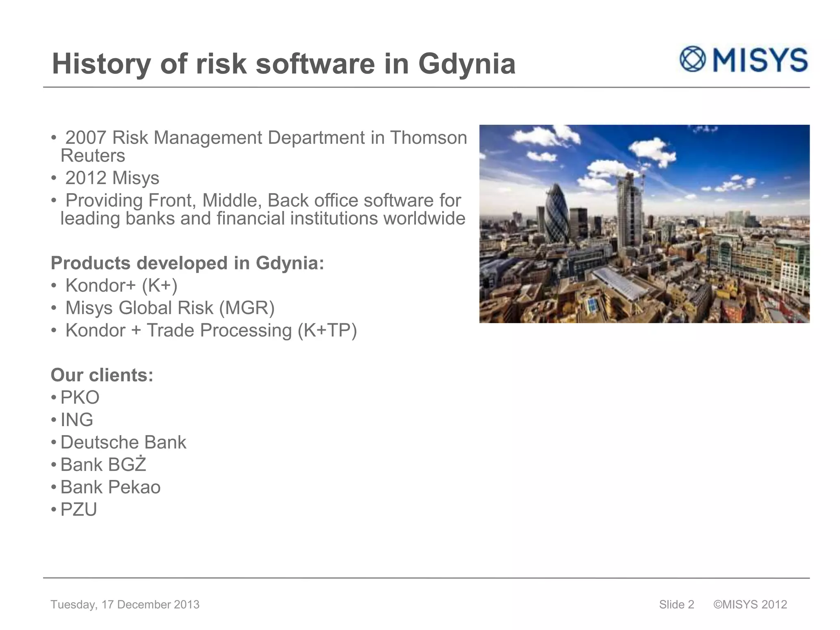
Task: Select the Kondor+ (K+) bullet
Action: tap(121, 285)
